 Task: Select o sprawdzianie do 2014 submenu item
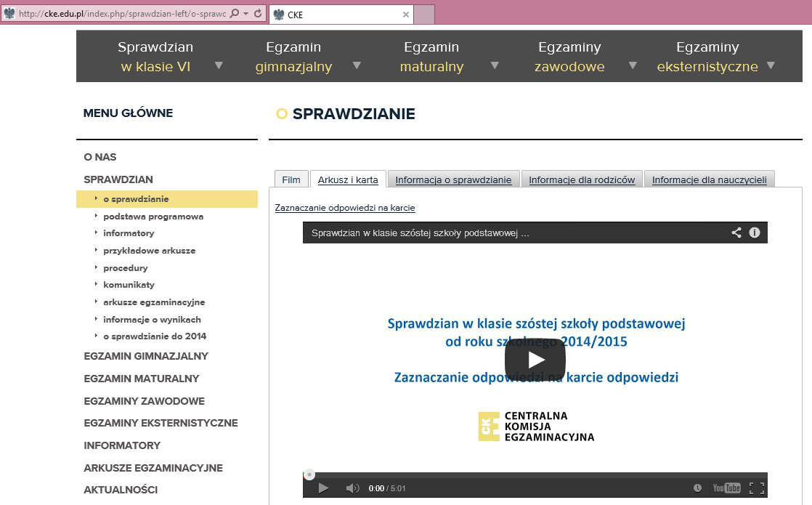(154, 336)
